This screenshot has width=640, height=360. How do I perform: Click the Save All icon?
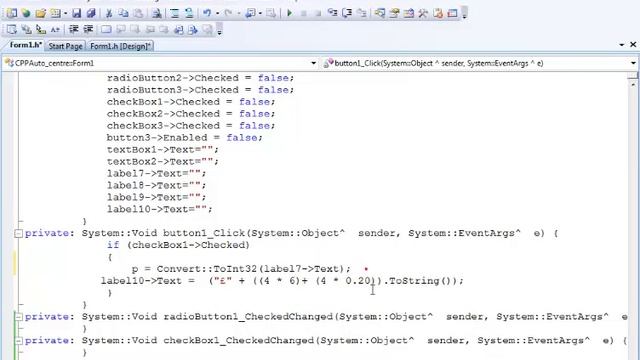click(x=91, y=13)
